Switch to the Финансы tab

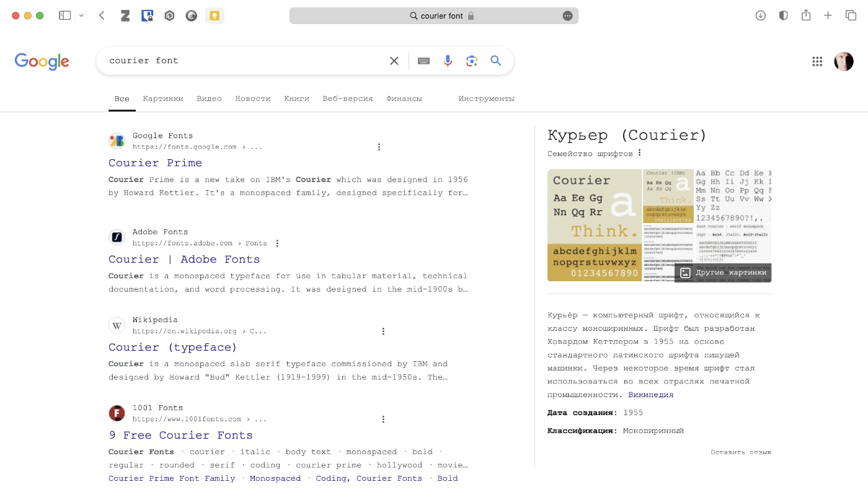click(x=404, y=99)
